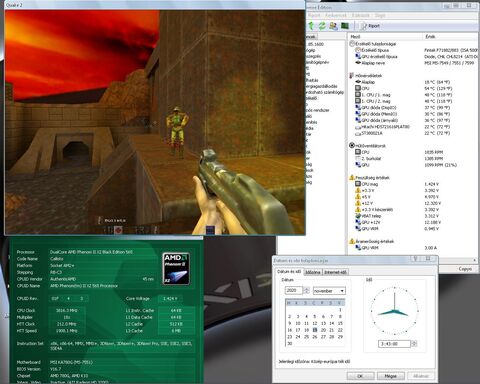Select the CPU fan 1835 RPM row
Viewport: 480px width, 384px height.
[363, 152]
